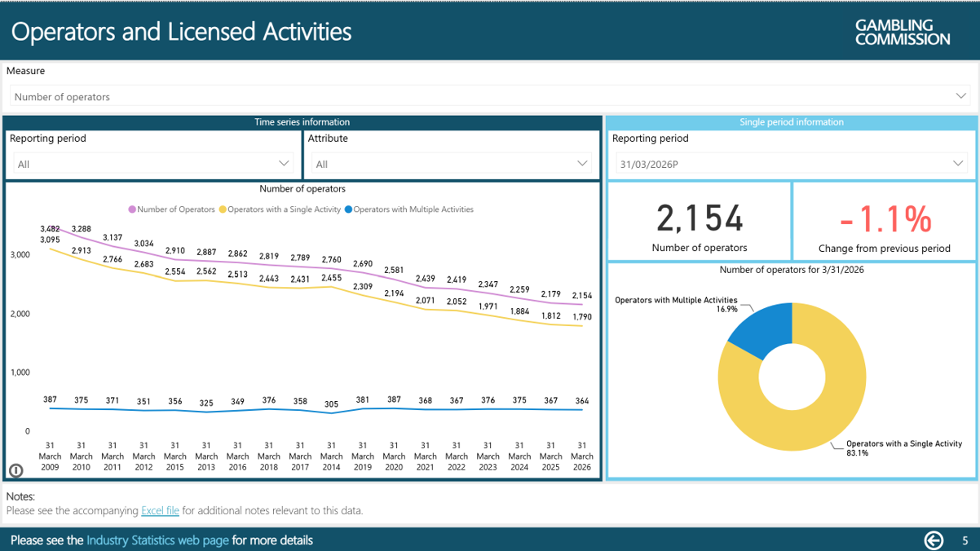Click the 31 March 2020 axis label

pos(394,456)
